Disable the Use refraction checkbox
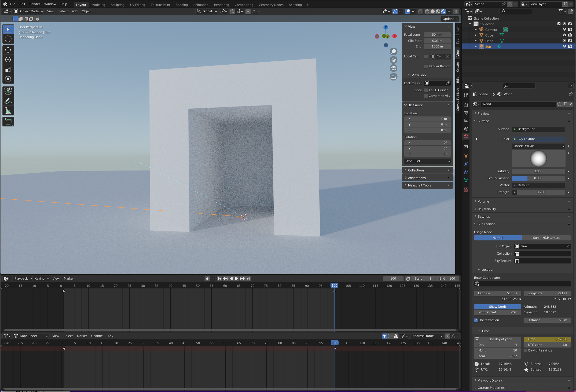Screen dimensions: 576x392 pos(476,320)
